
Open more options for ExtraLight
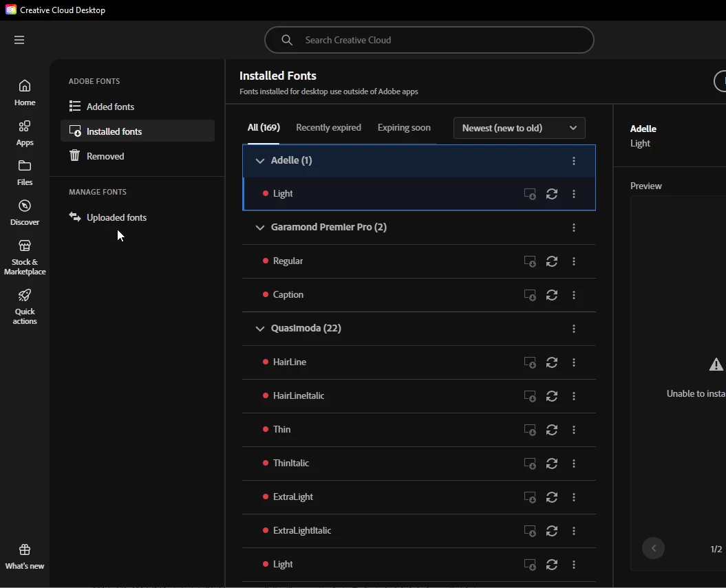(x=574, y=497)
